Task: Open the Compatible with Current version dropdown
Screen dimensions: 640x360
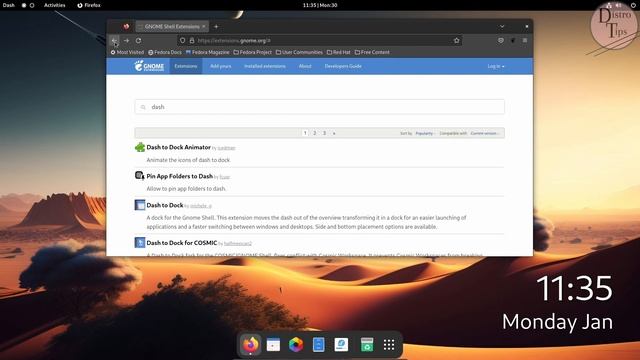Action: [x=485, y=133]
